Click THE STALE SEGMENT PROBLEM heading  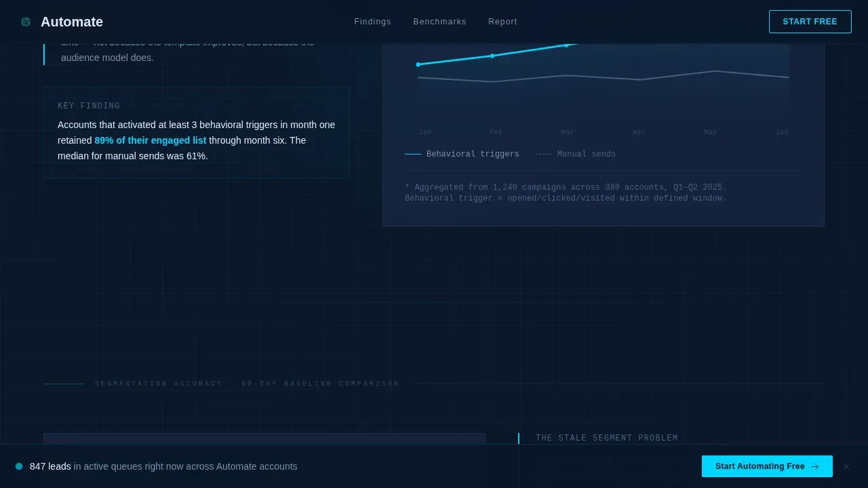pyautogui.click(x=607, y=438)
